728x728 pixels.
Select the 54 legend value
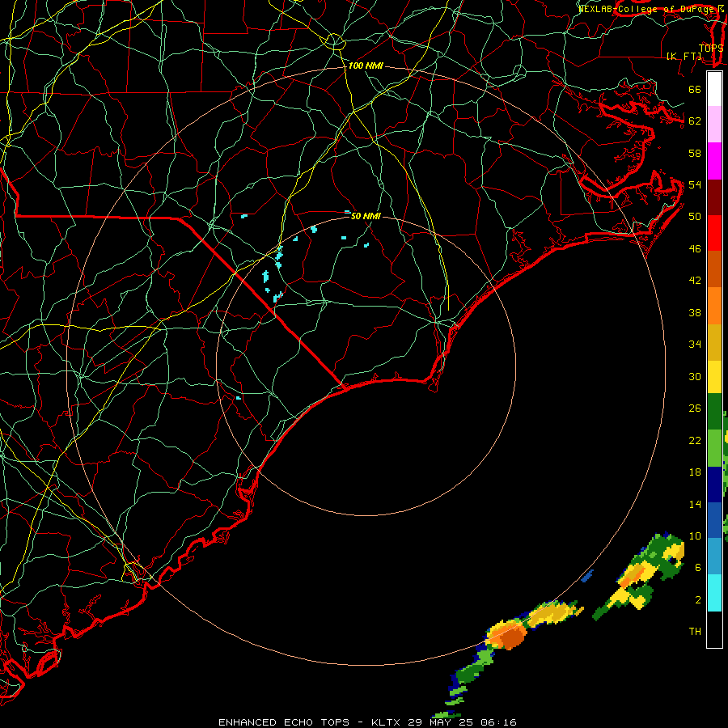[x=695, y=184]
